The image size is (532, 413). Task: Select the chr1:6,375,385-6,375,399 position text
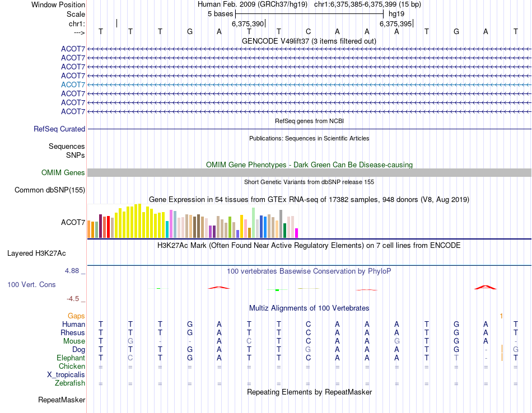pyautogui.click(x=367, y=4)
